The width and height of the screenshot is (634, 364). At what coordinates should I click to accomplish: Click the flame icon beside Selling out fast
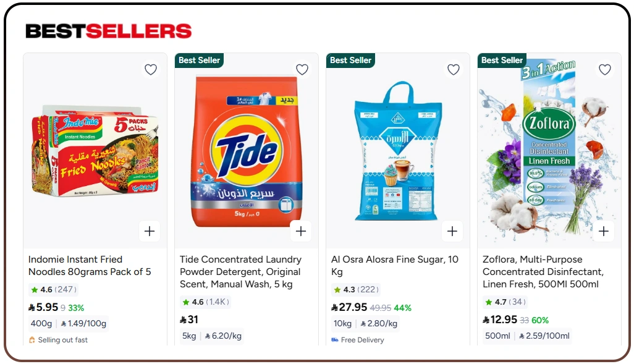[33, 339]
